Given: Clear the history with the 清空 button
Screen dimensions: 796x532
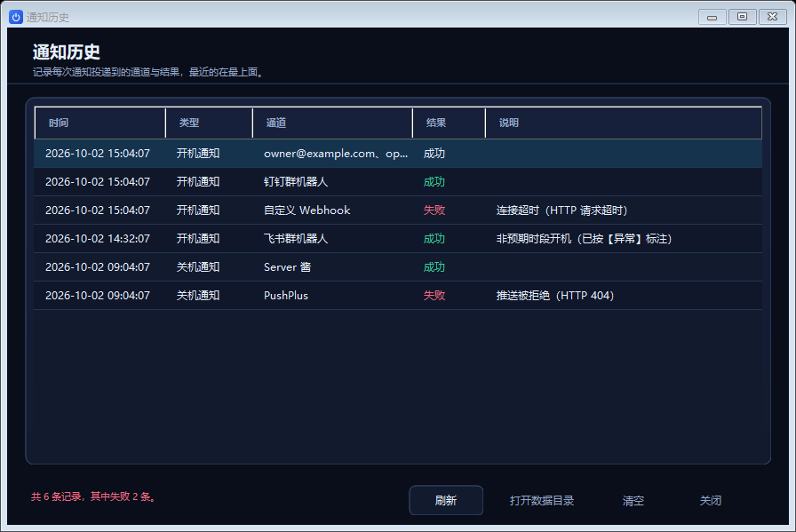Looking at the screenshot, I should 633,501.
